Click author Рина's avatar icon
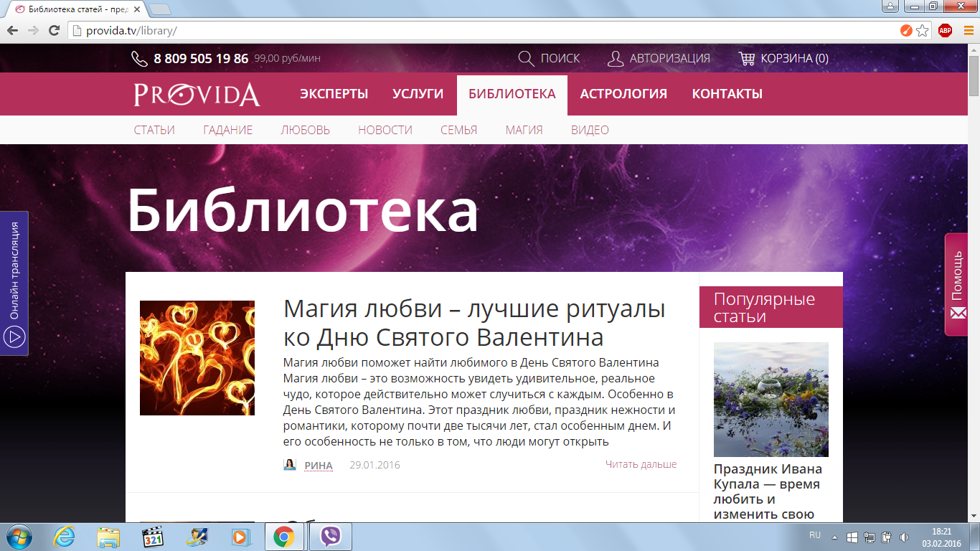This screenshot has height=551, width=980. (290, 465)
